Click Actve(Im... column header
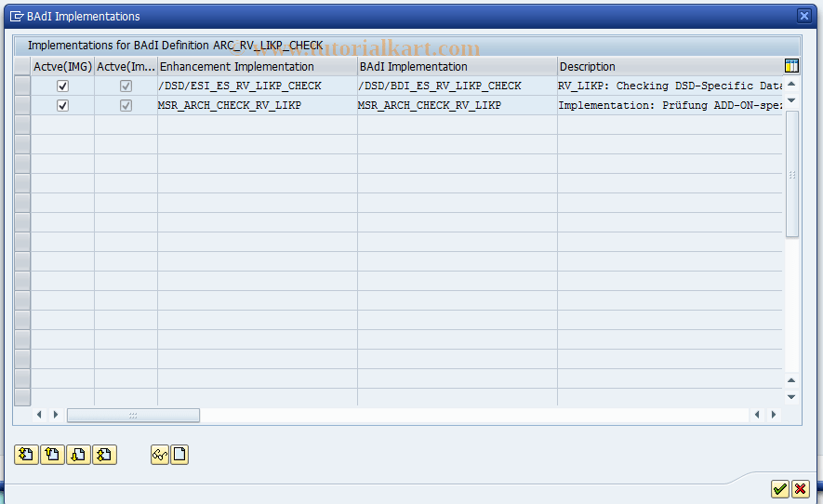Image resolution: width=823 pixels, height=504 pixels. [x=126, y=66]
